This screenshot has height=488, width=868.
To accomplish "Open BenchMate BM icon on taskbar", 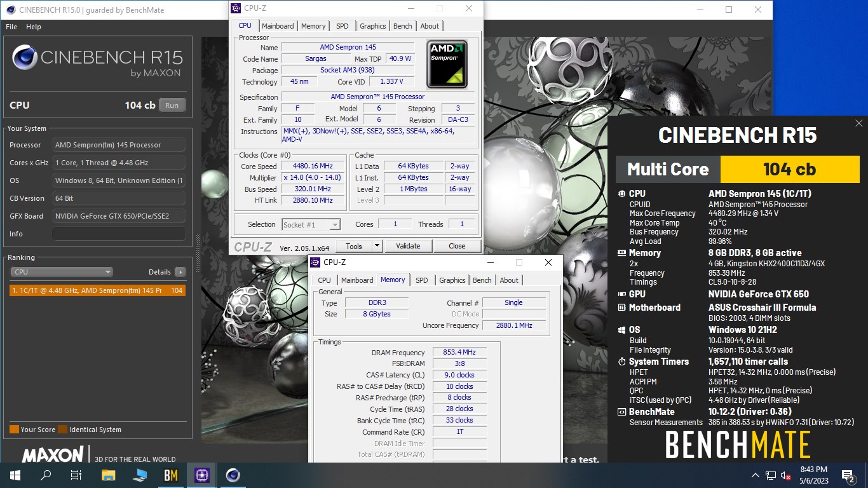I will click(171, 475).
